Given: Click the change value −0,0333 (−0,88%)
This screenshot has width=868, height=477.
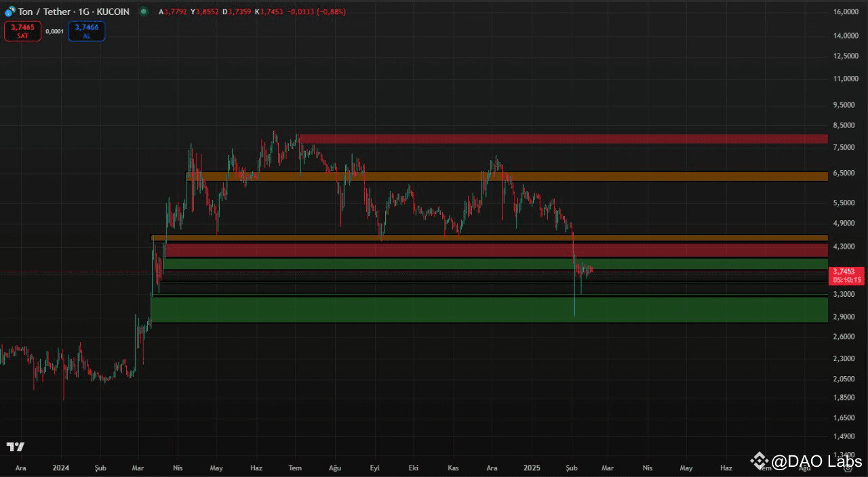Looking at the screenshot, I should 316,12.
